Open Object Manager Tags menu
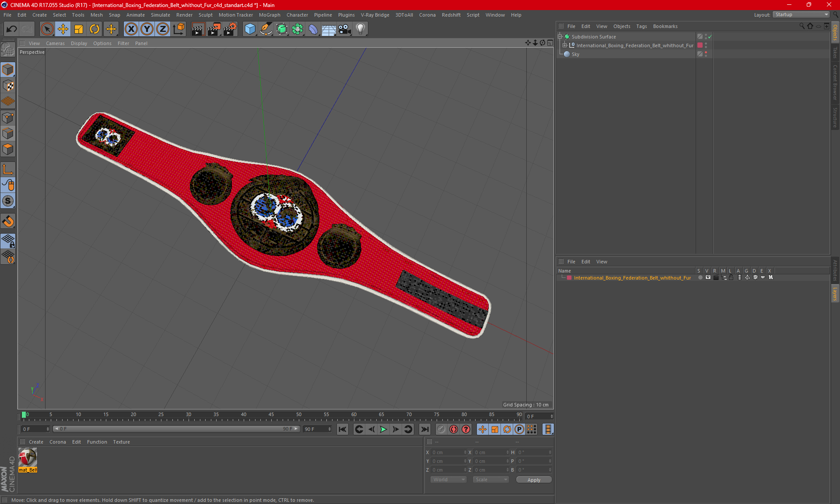The height and width of the screenshot is (504, 840). [641, 26]
